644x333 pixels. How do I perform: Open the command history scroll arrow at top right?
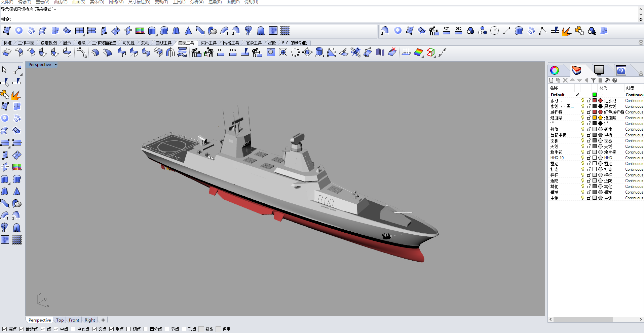[x=641, y=9]
